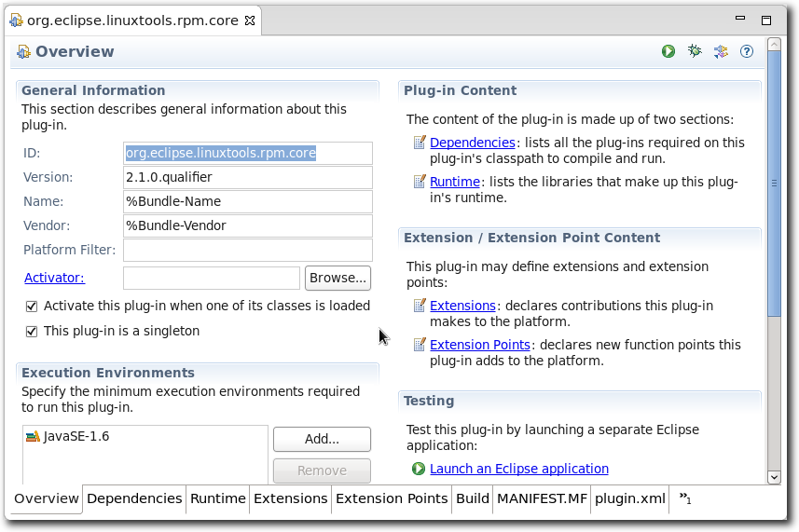Viewport: 799px width, 532px height.
Task: Click the icon beside Launch an Eclipse application
Action: pos(419,469)
